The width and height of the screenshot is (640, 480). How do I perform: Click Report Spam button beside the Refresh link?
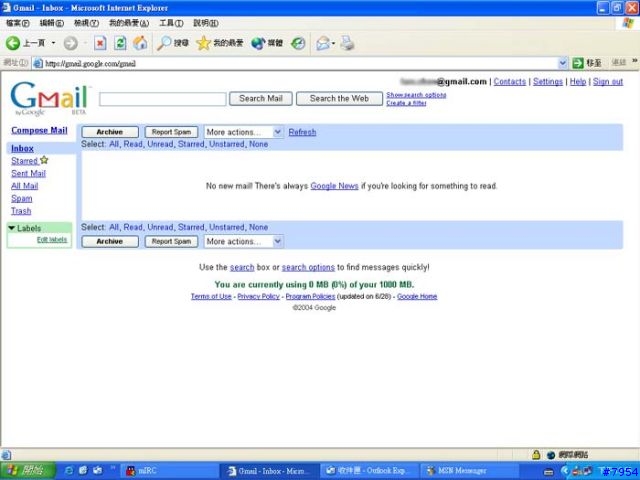click(x=171, y=132)
